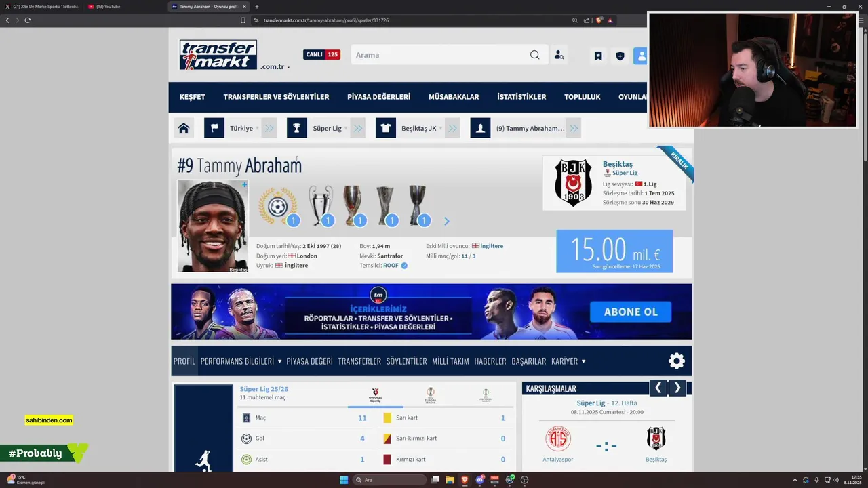Screen dimensions: 868x488
Task: Click the shield icon in header
Action: tap(620, 56)
